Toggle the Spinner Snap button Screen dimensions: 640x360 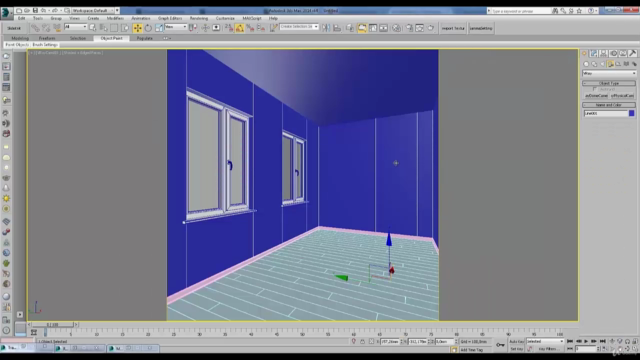[261, 28]
